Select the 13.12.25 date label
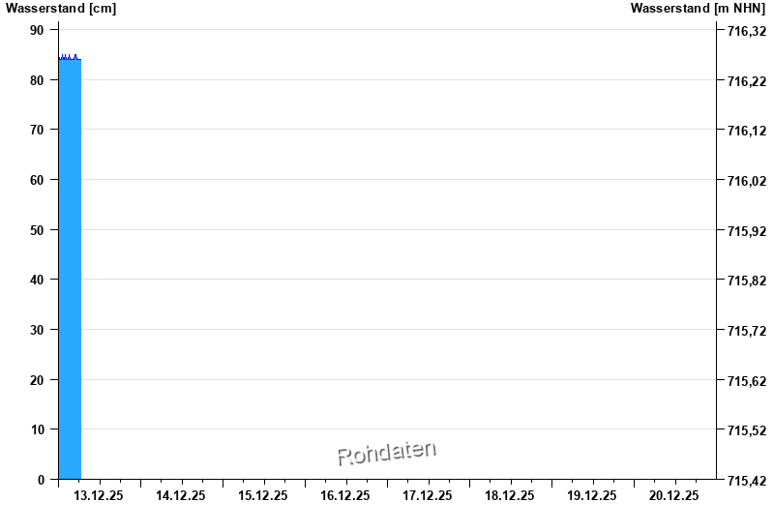 [x=99, y=495]
